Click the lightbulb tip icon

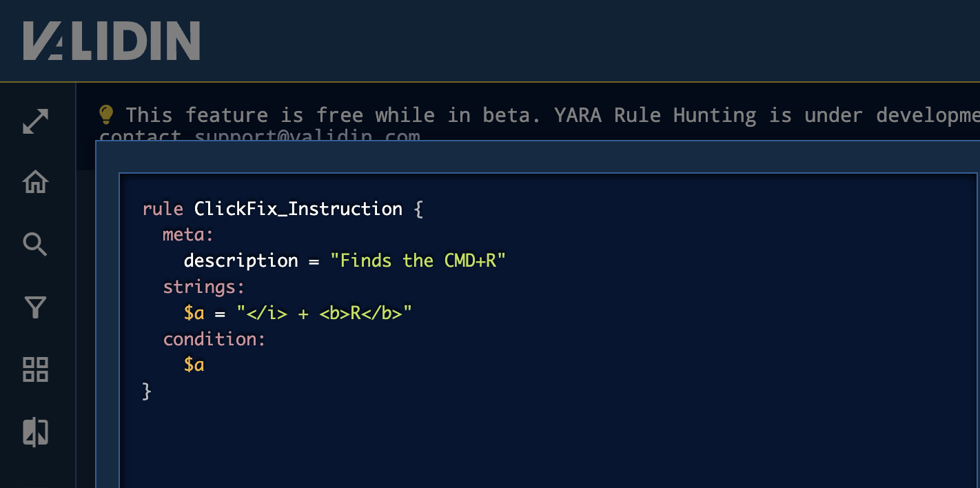[x=106, y=114]
